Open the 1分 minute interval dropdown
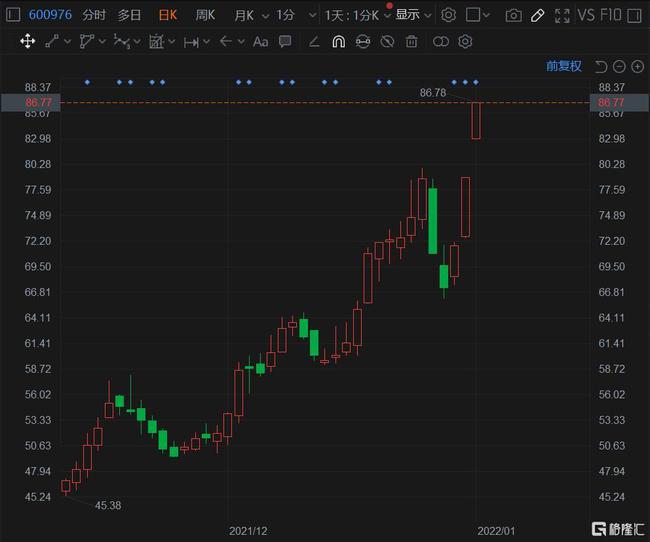Viewport: 650px width, 542px height. pyautogui.click(x=292, y=15)
